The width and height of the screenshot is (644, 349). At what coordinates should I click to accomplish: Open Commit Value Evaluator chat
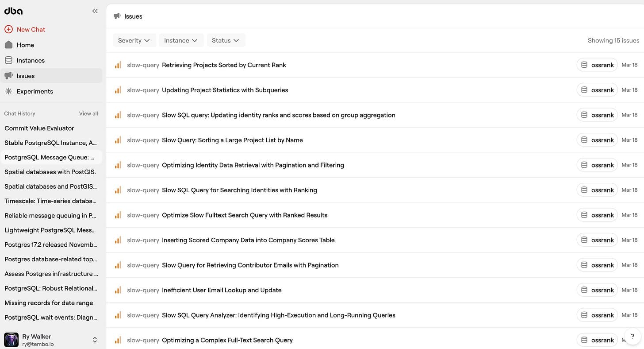[x=51, y=128]
